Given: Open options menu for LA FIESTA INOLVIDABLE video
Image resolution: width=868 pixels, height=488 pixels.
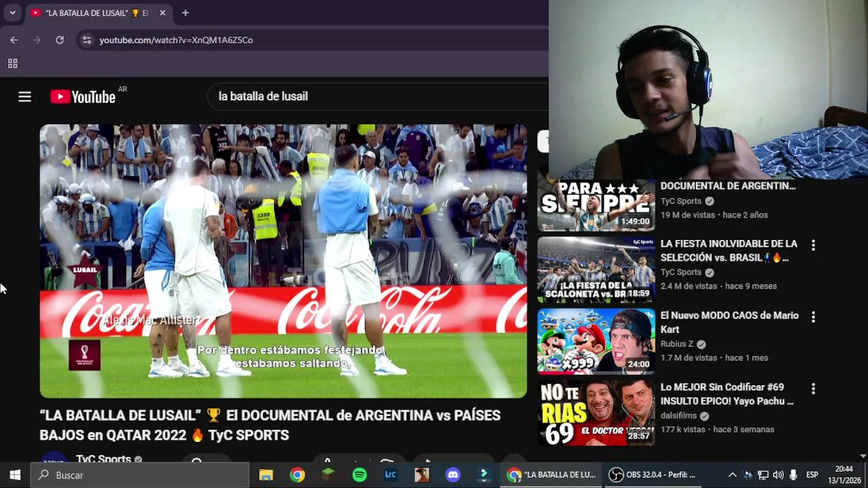Looking at the screenshot, I should coord(813,245).
